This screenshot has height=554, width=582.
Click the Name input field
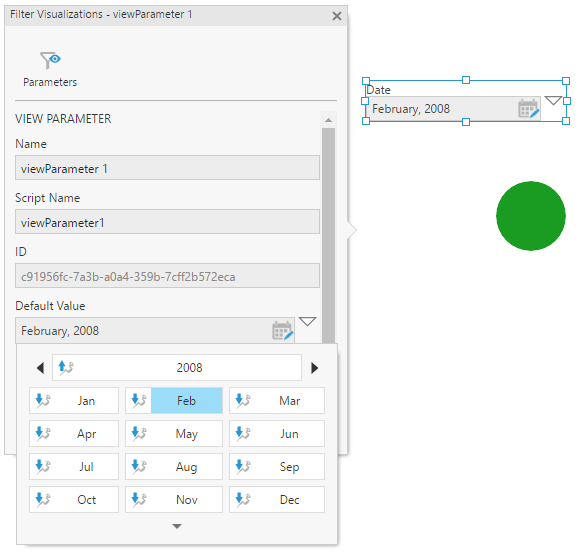click(x=167, y=168)
